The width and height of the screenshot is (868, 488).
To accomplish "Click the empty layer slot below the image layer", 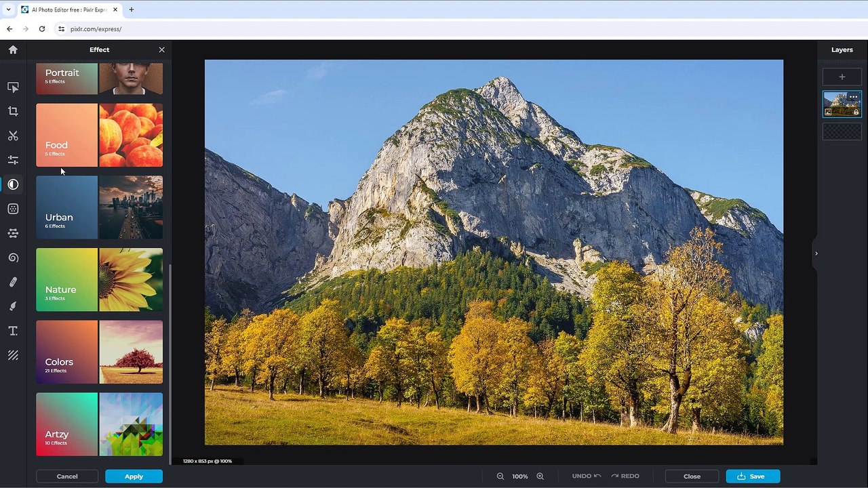I will coord(842,131).
